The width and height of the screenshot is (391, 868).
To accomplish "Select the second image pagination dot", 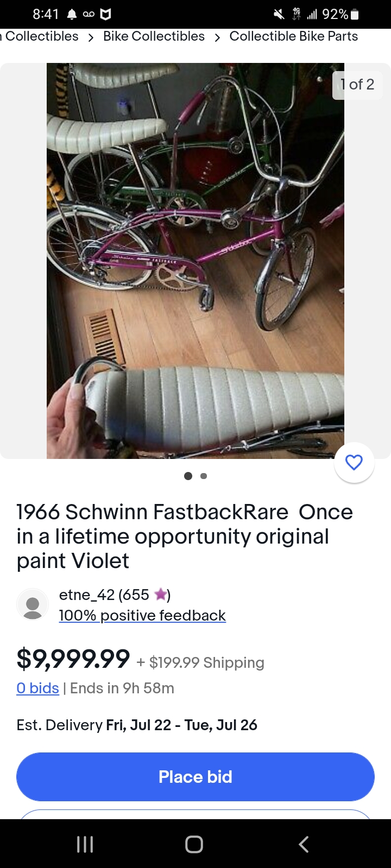I will [204, 476].
